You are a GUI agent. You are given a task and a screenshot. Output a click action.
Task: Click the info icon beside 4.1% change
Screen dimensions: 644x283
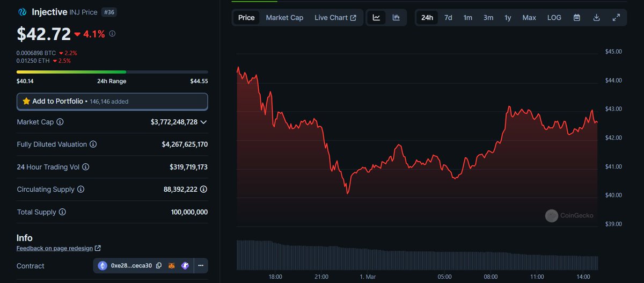(x=112, y=33)
